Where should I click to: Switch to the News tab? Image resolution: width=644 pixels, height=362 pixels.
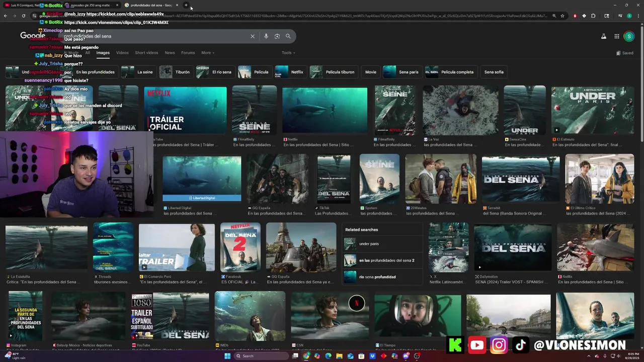click(x=170, y=53)
